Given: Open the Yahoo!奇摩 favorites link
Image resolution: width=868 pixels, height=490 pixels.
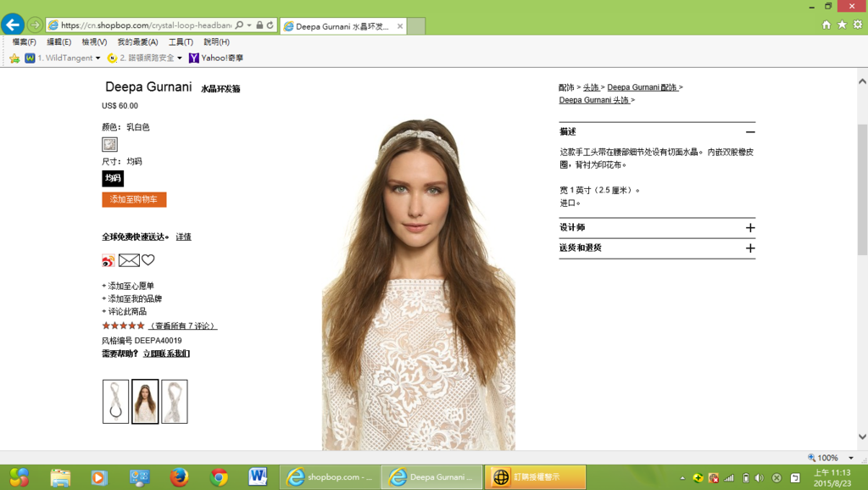Looking at the screenshot, I should coord(216,58).
